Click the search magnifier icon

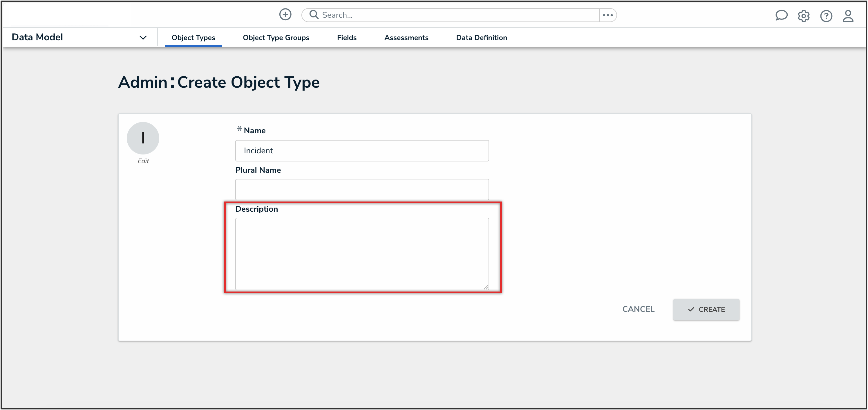314,15
